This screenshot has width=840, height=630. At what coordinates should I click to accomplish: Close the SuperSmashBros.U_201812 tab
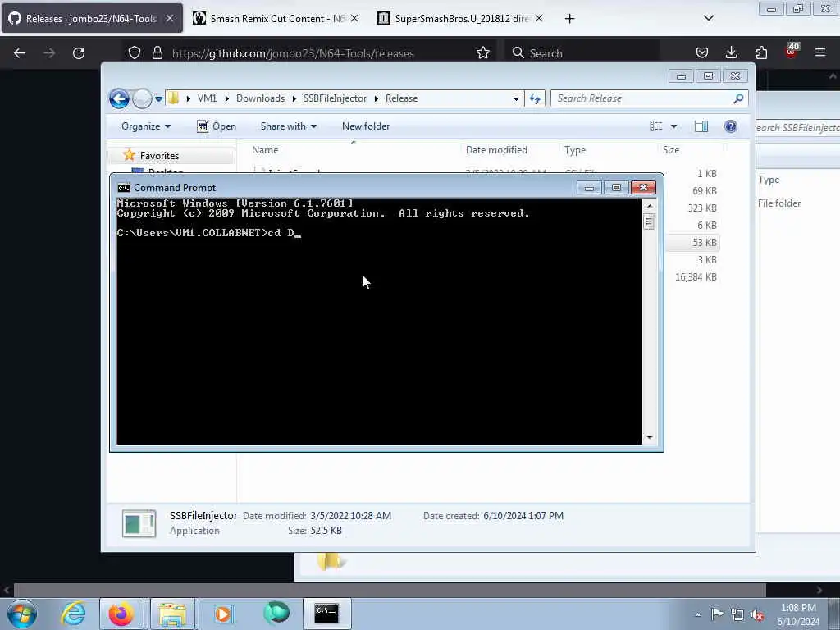coord(539,19)
